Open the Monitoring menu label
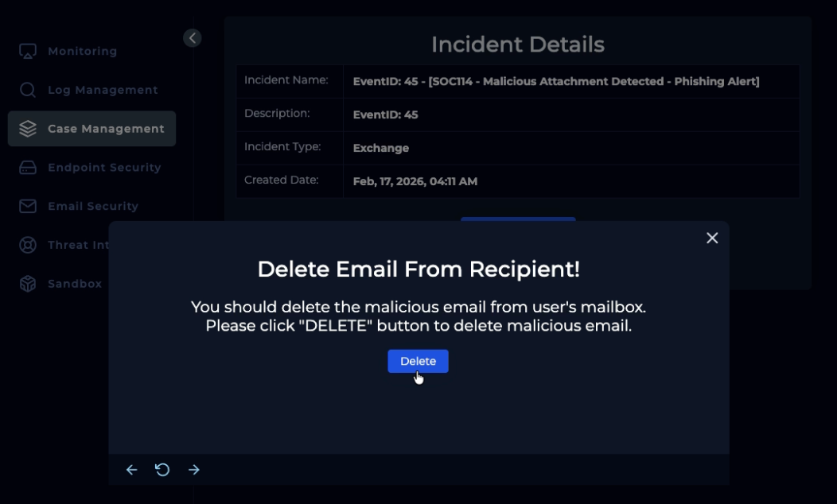This screenshot has height=504, width=837. click(x=82, y=51)
